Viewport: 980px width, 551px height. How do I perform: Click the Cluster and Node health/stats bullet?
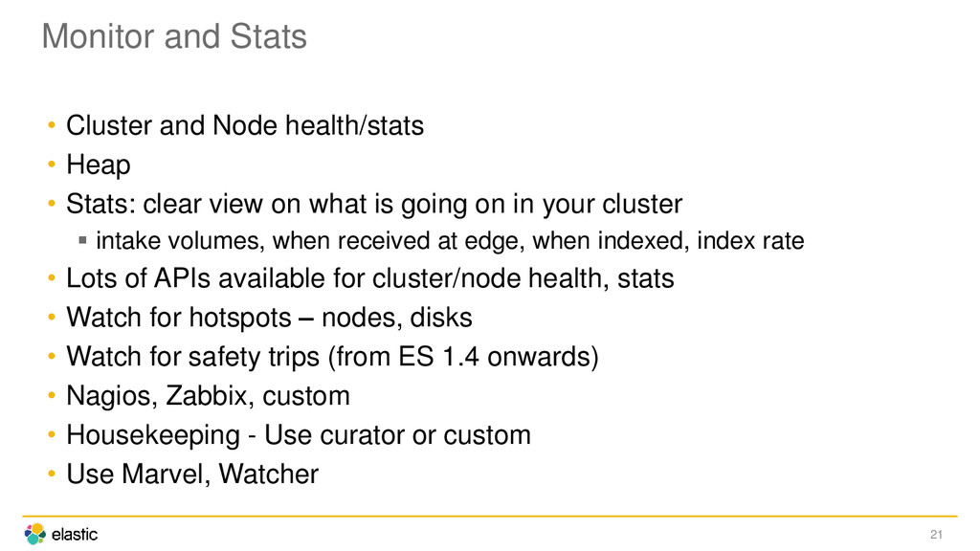[245, 125]
